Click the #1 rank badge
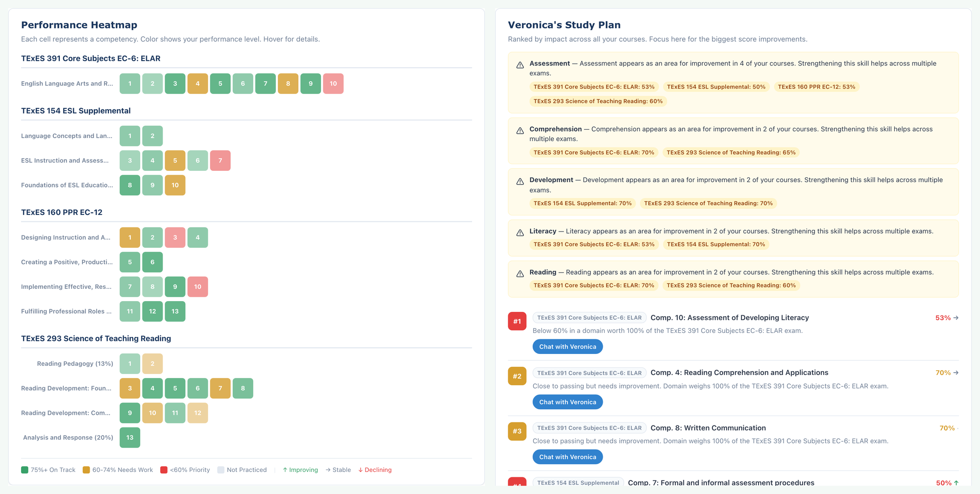 tap(517, 321)
